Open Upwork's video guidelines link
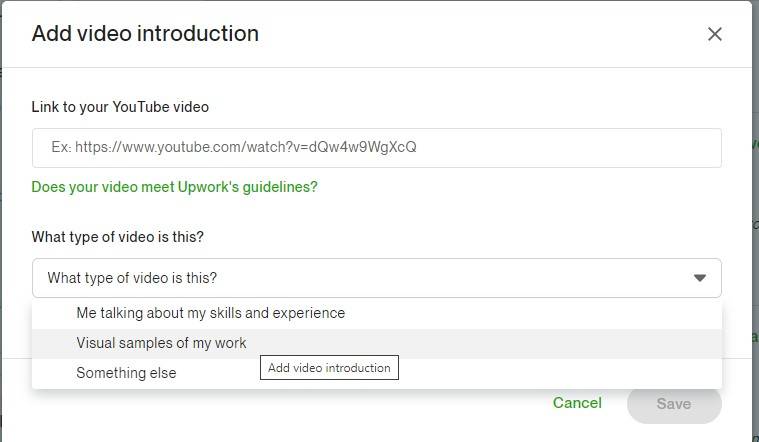759x442 pixels. point(174,187)
